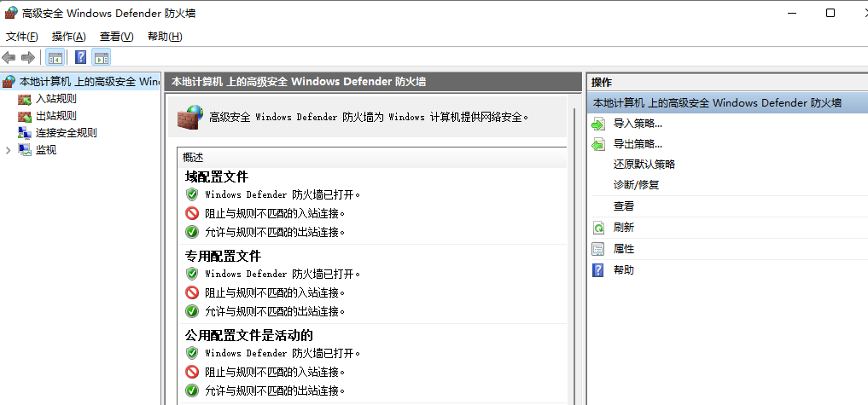Viewport: 868px width, 405px height.
Task: Click the green shield icon under 域配置文件
Action: click(x=192, y=194)
